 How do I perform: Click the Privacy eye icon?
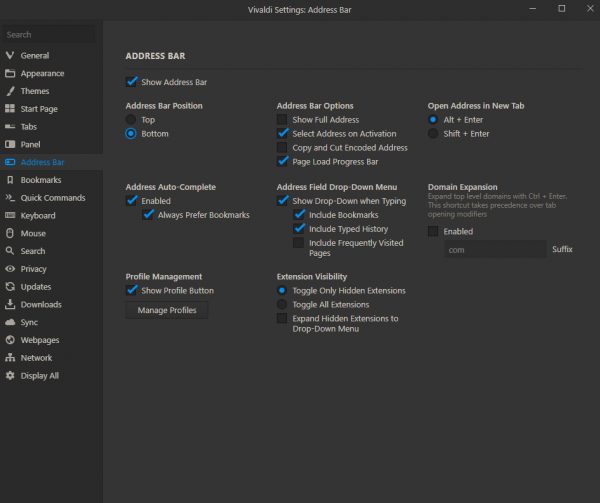(10, 269)
